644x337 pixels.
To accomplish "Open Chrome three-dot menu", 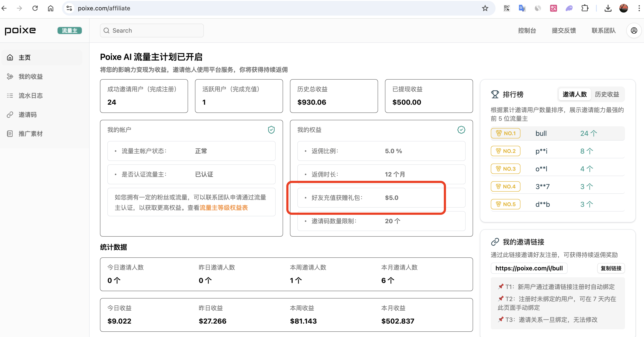I will click(x=639, y=8).
